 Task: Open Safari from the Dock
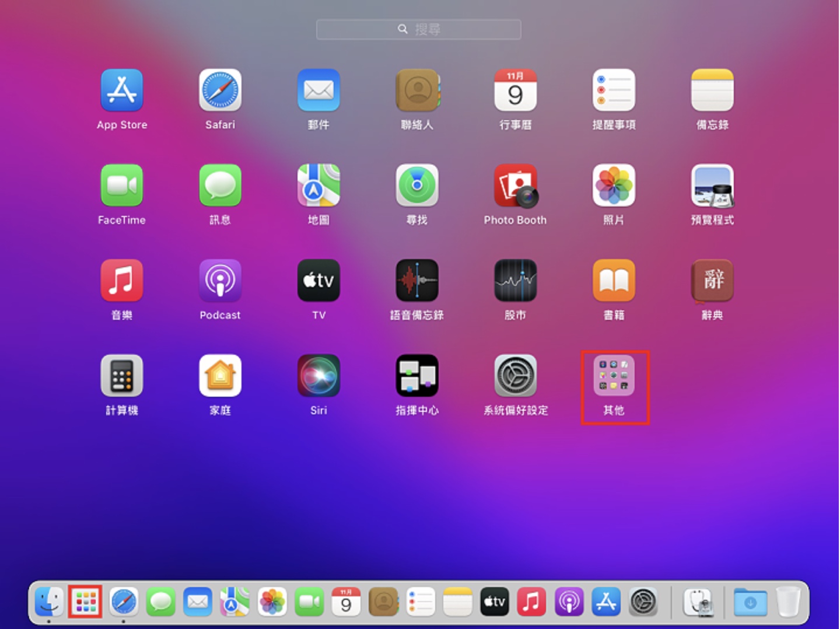click(124, 602)
